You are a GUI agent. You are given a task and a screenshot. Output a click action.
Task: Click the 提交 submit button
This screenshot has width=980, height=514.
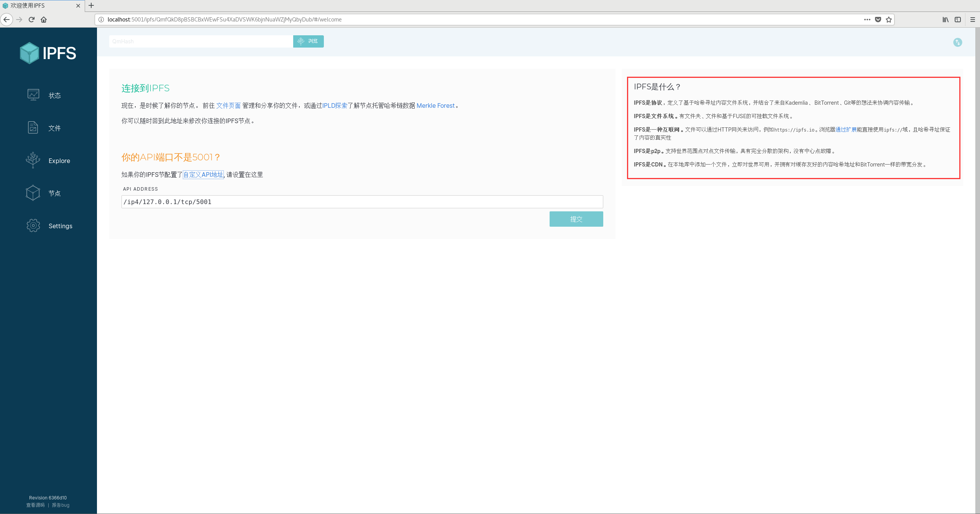click(576, 219)
